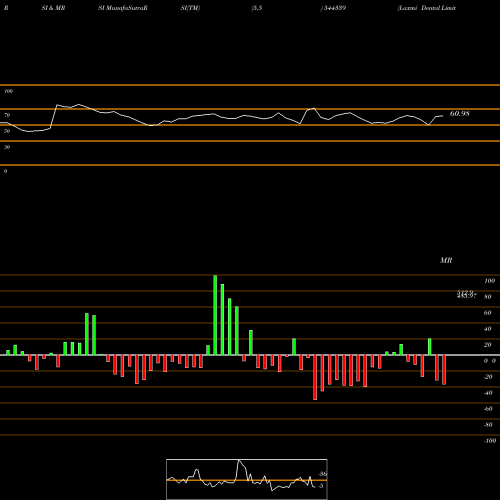Viewport: 500px width, 500px height.
Task: Click the 544339 stock code text
Action: pos(334,8)
